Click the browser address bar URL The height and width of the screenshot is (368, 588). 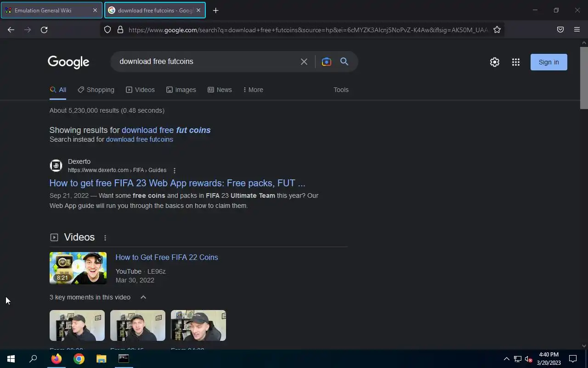[308, 30]
